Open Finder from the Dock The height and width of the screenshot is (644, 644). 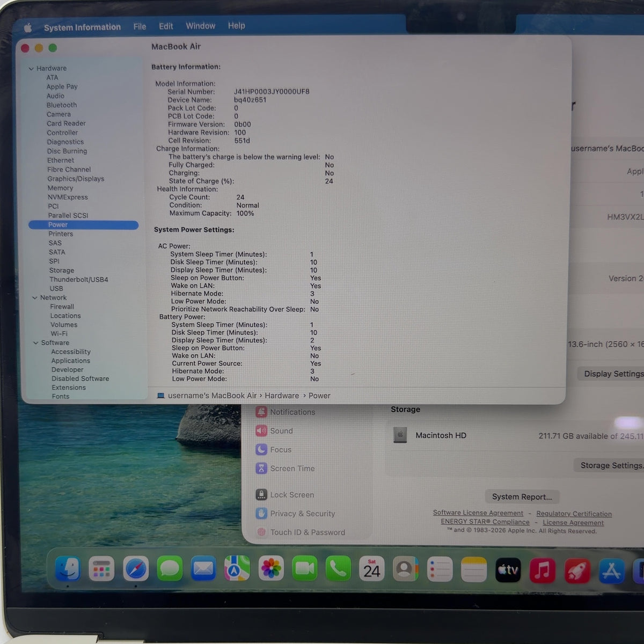point(68,569)
